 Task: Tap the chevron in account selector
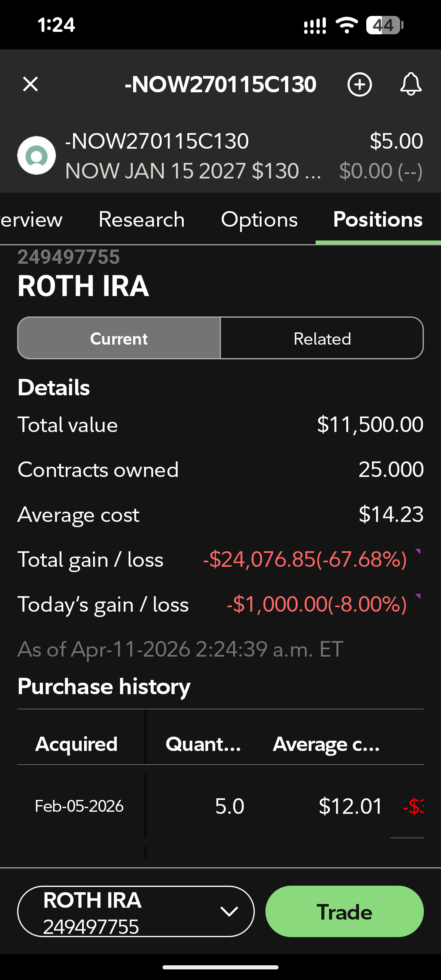229,911
